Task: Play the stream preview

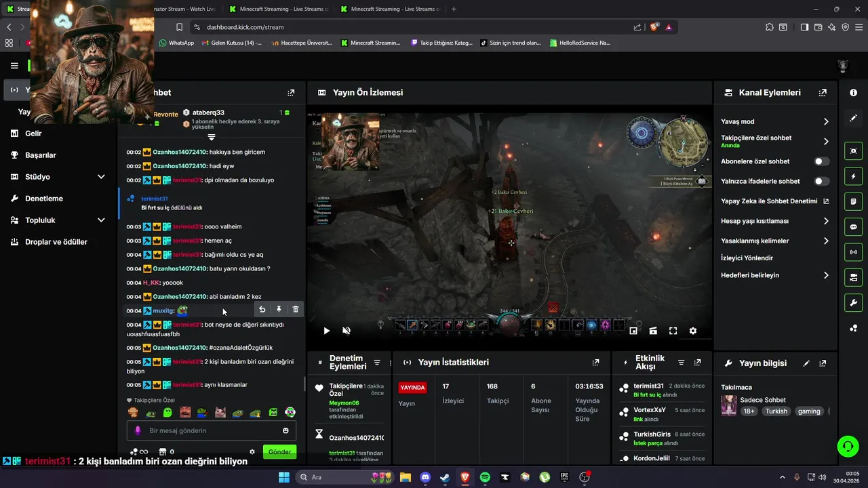Action: tap(326, 331)
